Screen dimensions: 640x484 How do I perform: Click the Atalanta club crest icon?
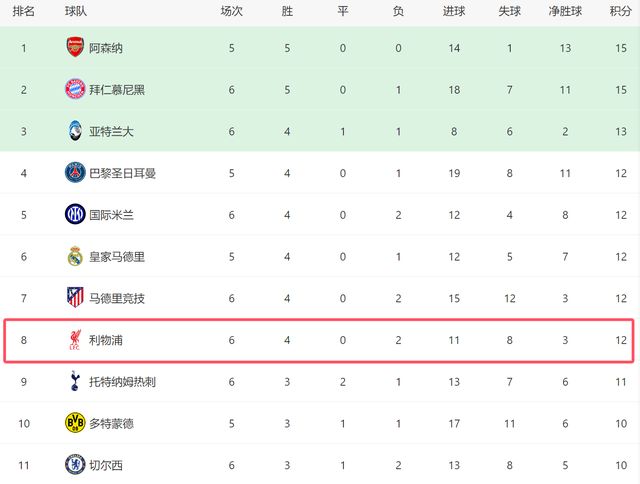75,131
